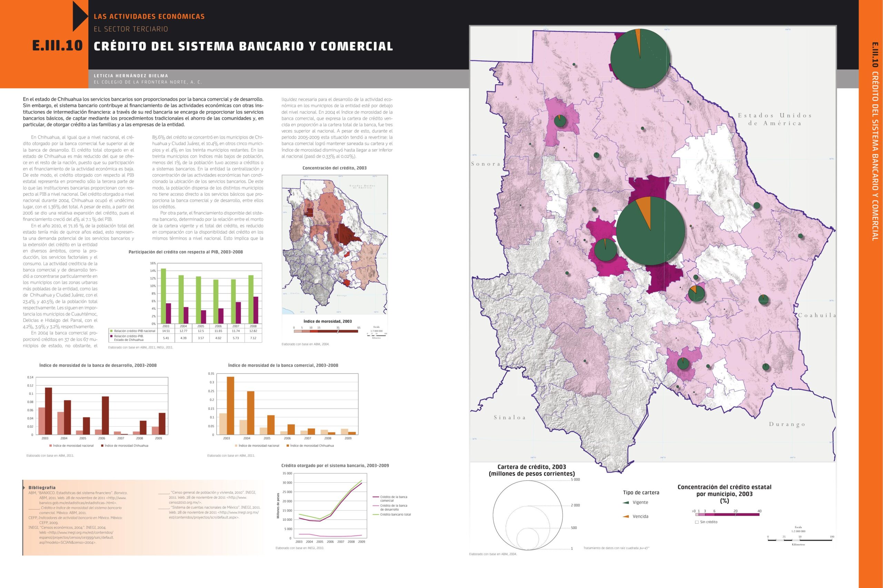Click green Relación crédito-PIB nacional legend square
This screenshot has width=883, height=588.
click(111, 331)
